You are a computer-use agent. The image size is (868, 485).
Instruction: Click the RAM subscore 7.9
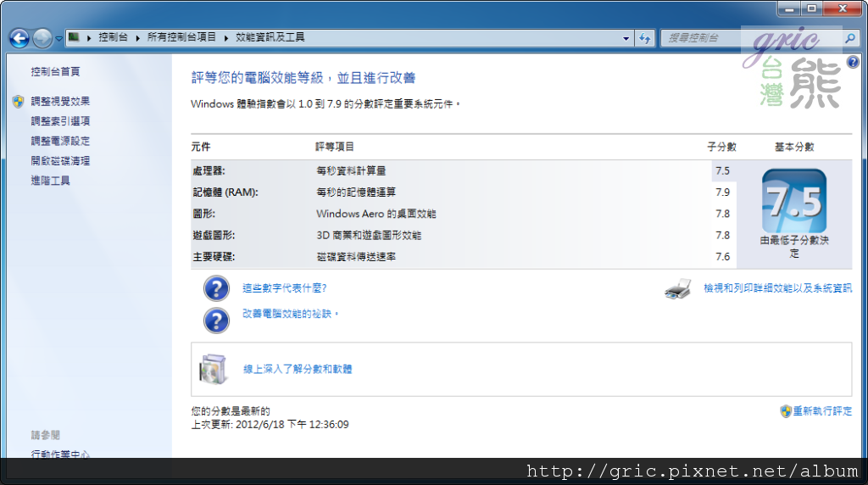(x=722, y=192)
